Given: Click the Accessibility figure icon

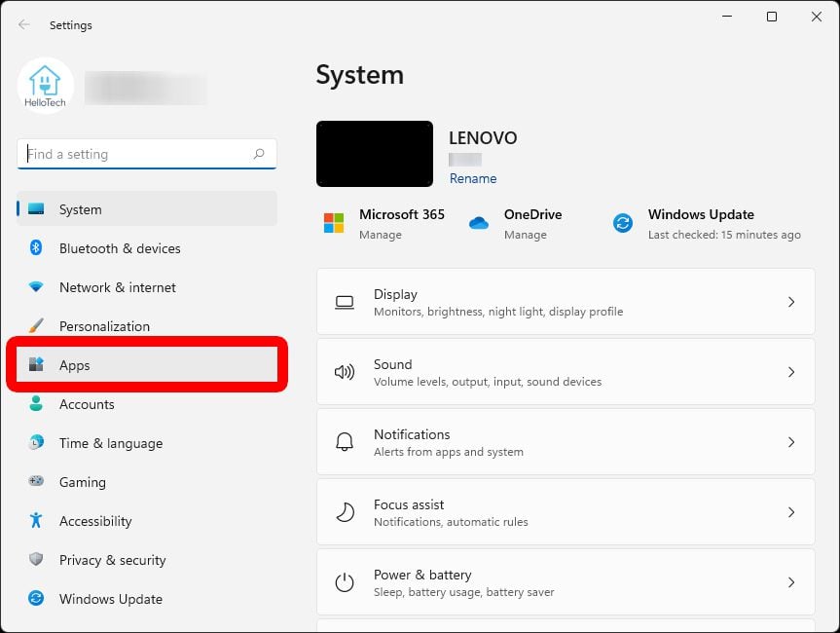Looking at the screenshot, I should pos(36,520).
